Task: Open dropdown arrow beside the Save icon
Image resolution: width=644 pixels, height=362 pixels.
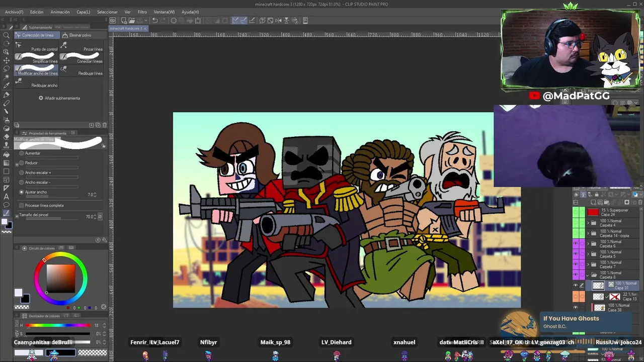Action: [145, 21]
